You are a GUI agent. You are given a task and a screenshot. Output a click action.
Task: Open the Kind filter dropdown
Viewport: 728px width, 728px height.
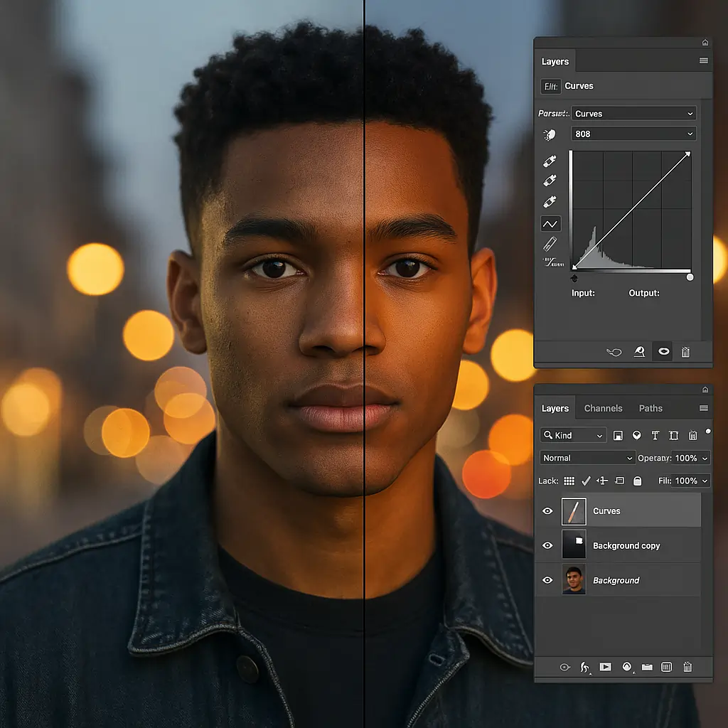[x=574, y=436]
